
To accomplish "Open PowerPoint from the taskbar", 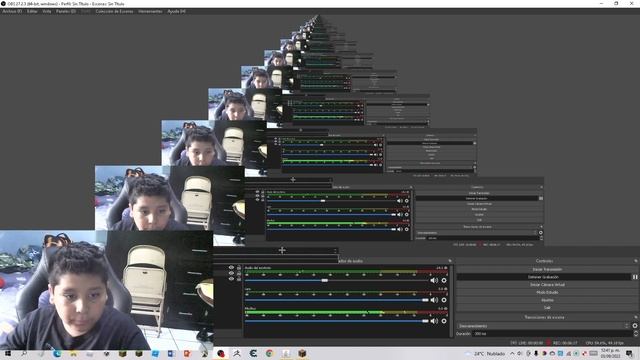I will pyautogui.click(x=187, y=353).
